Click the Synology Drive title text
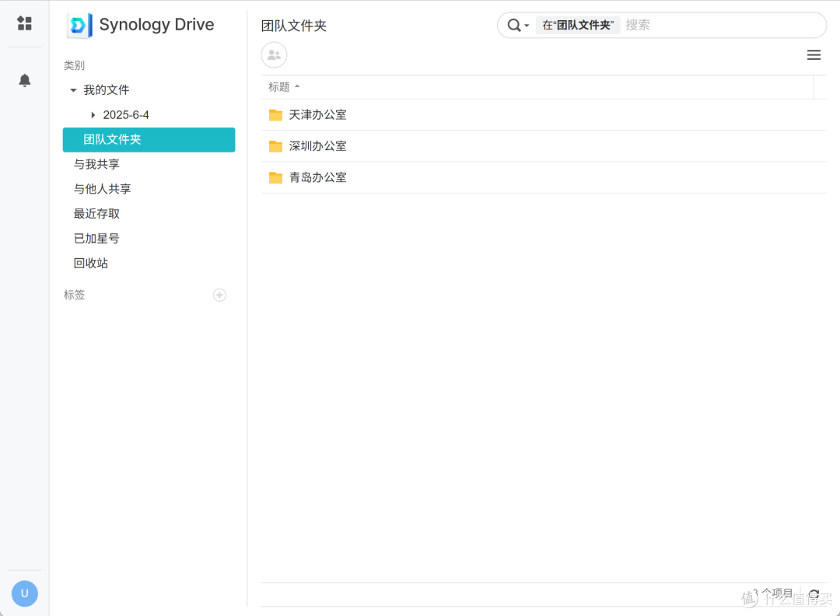840x616 pixels. coord(156,25)
